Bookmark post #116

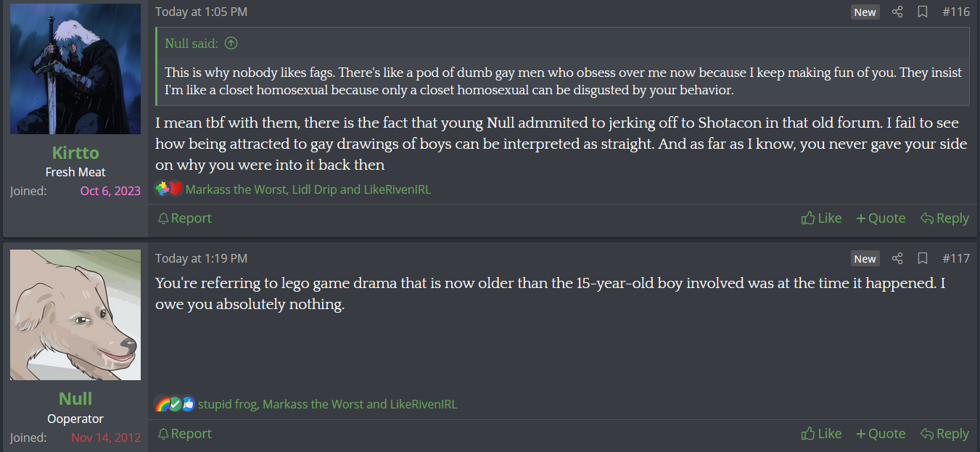pyautogui.click(x=923, y=12)
